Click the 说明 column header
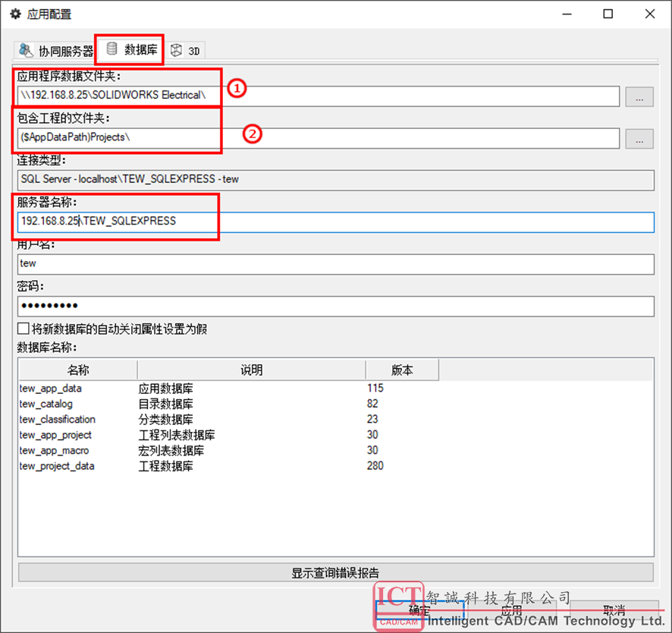Viewport: 672px width, 633px height. tap(251, 370)
